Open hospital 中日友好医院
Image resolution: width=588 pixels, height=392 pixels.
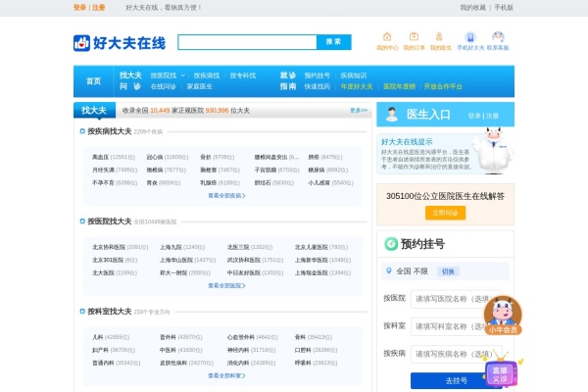(244, 272)
